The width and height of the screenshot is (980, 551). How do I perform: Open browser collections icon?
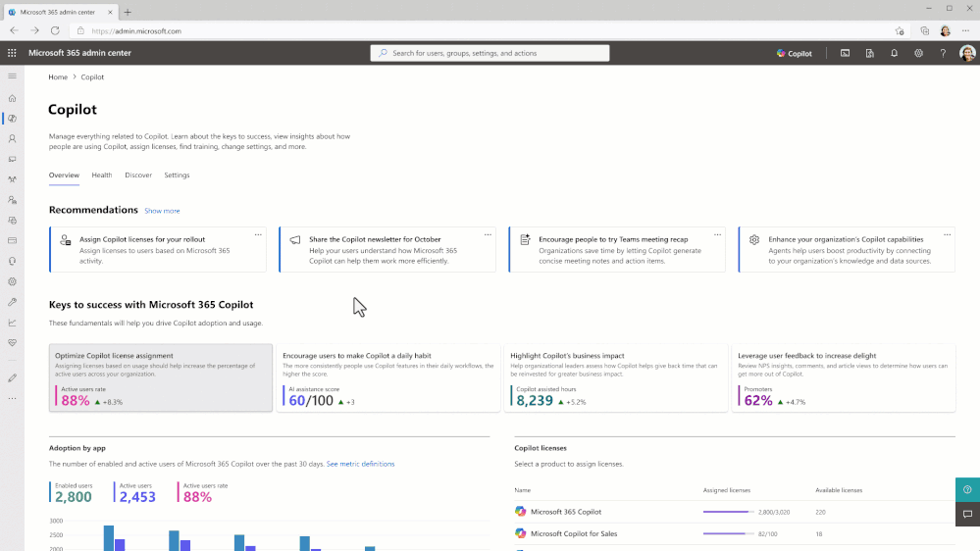coord(924,30)
